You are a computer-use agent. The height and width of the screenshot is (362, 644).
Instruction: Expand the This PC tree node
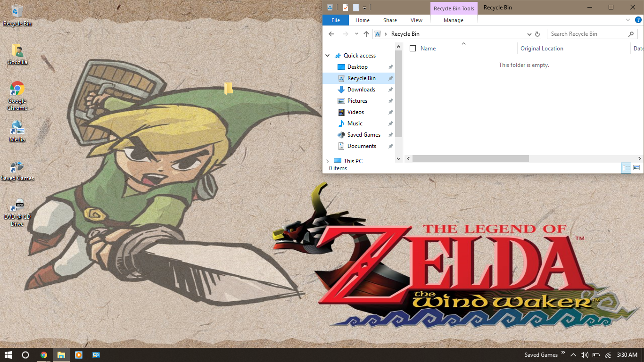328,161
